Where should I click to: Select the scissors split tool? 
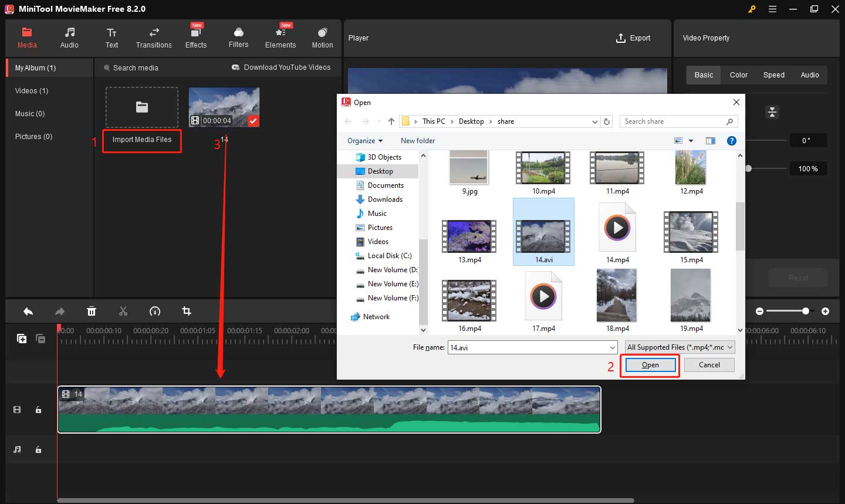[123, 312]
